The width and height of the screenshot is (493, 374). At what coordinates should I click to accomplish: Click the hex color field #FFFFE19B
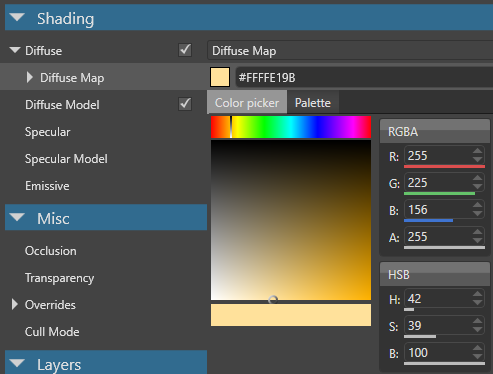tap(364, 78)
